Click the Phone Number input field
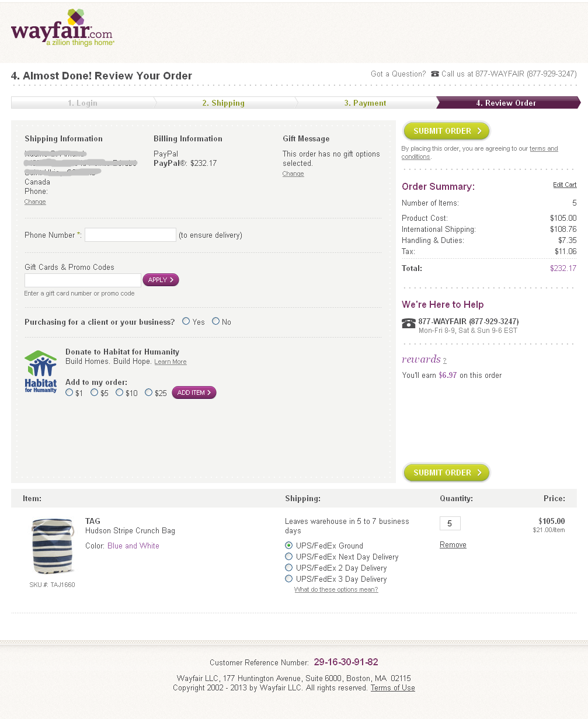The width and height of the screenshot is (588, 719). [x=130, y=235]
